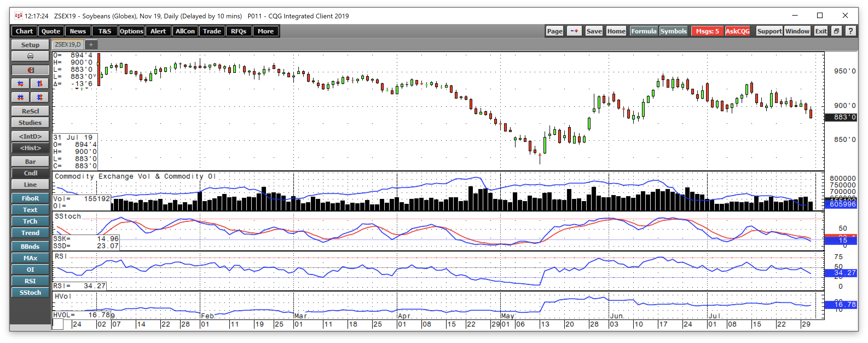
Task: Click the restore windows icon in toolbar
Action: (836, 31)
